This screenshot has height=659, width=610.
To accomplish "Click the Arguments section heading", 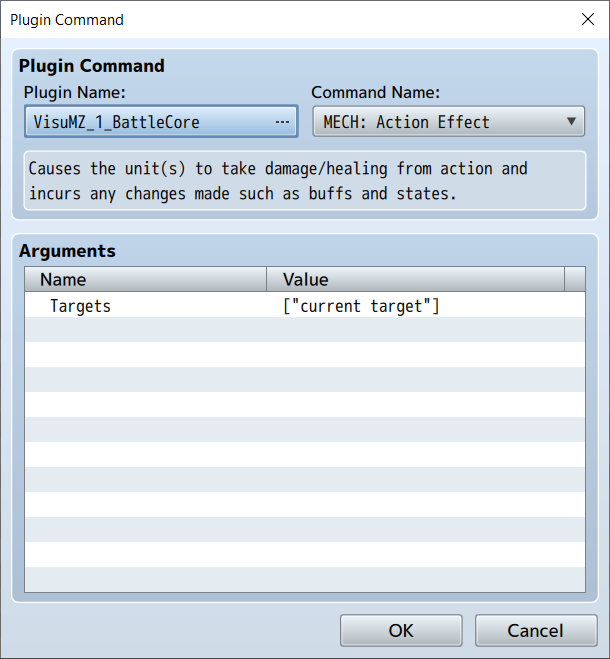I will 67,251.
